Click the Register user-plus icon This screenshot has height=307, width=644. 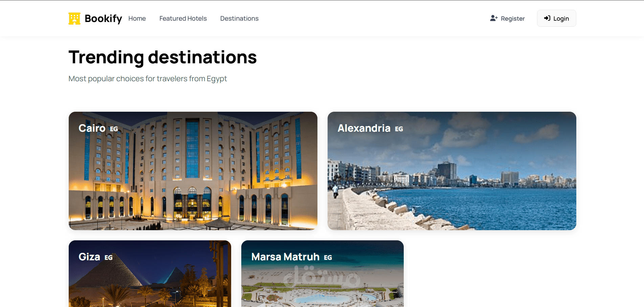(x=494, y=18)
